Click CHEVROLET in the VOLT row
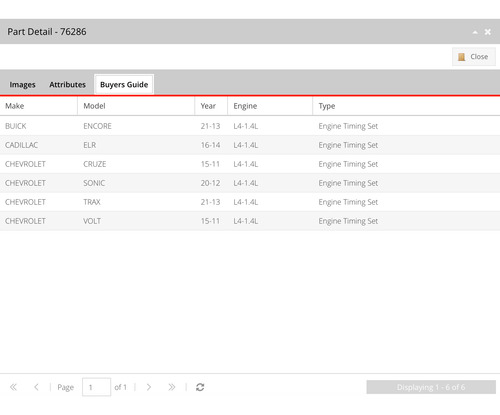500x415 pixels. pos(25,221)
